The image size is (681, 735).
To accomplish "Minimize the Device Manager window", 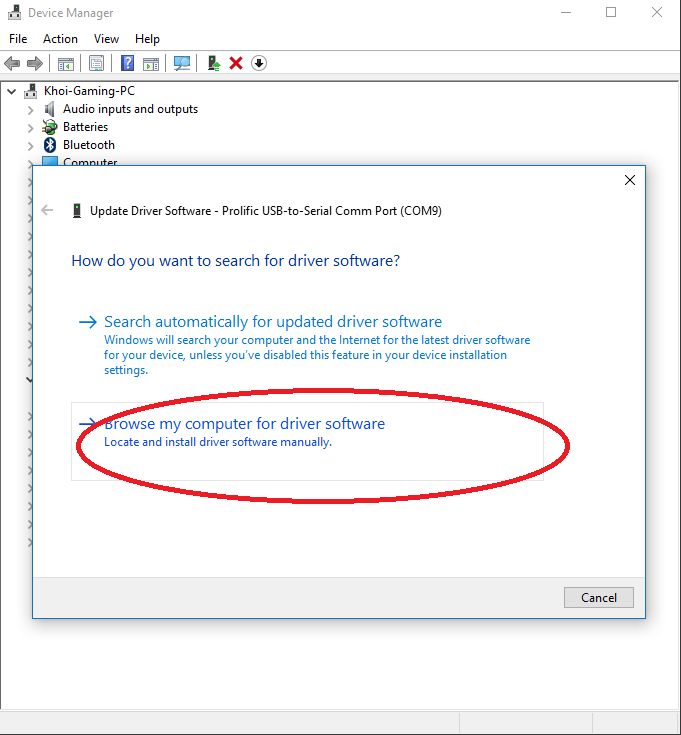I will 566,13.
